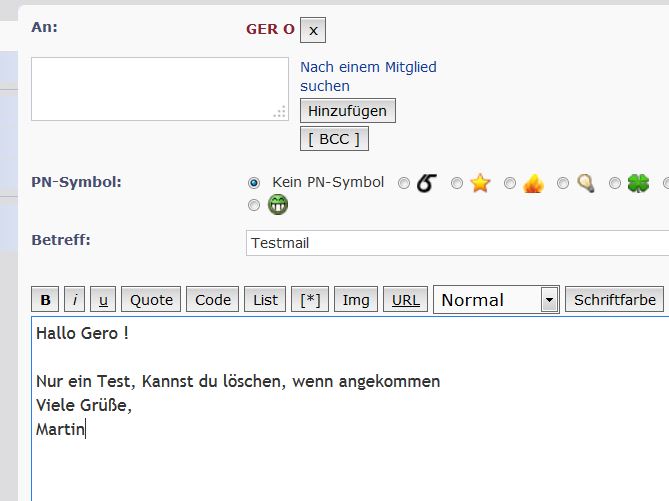Insert a Quote tag from the toolbar
This screenshot has width=669, height=501.
[151, 300]
